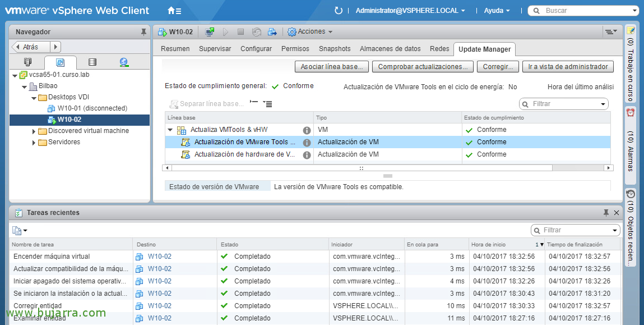The image size is (644, 325).
Task: Open the Buscar search options arrow
Action: pos(636,11)
